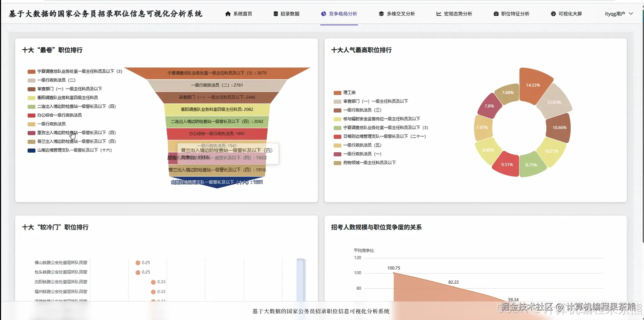Open the ityqg用户 account dropdown

(x=618, y=13)
